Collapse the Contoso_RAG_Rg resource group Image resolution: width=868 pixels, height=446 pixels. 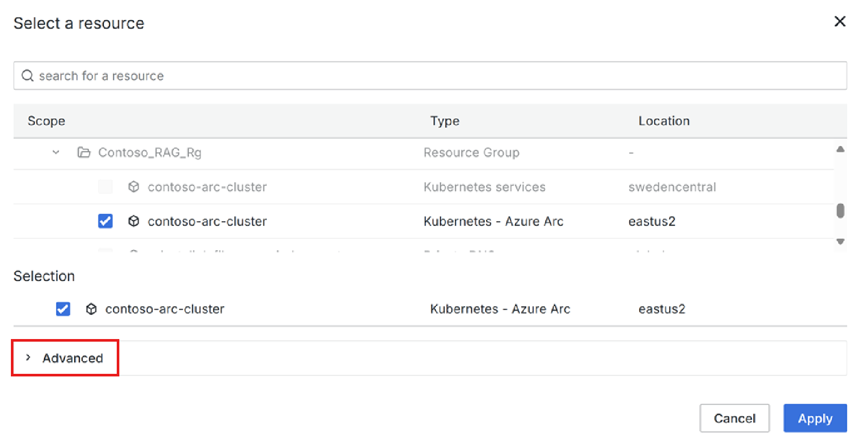(56, 152)
